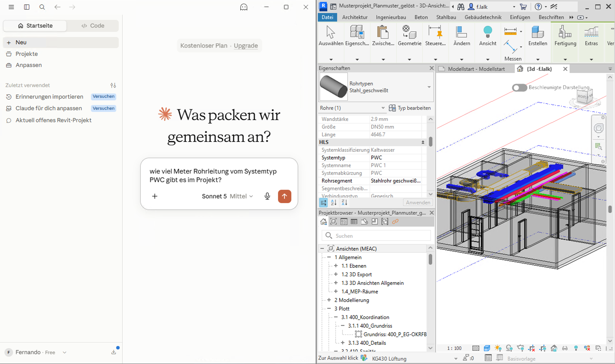This screenshot has width=615, height=364.
Task: Toggle reveal hidden elements bulb icon
Action: point(576,348)
